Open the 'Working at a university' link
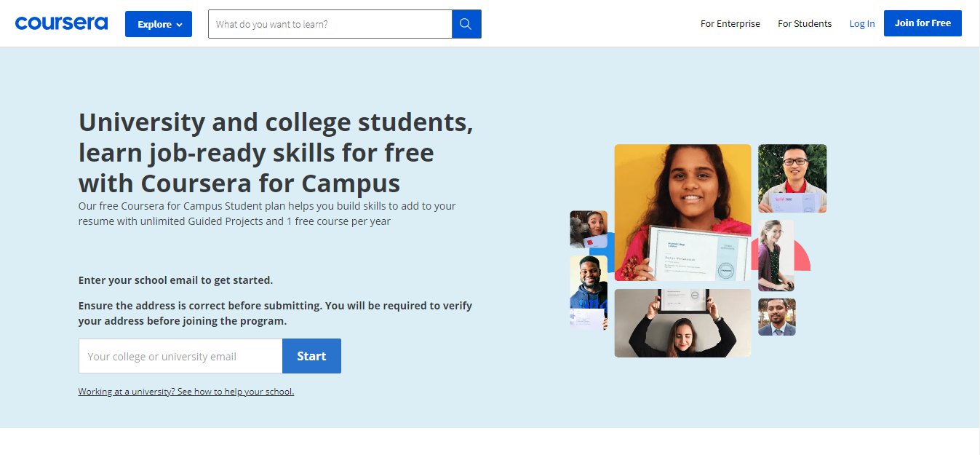The width and height of the screenshot is (980, 455). (186, 391)
